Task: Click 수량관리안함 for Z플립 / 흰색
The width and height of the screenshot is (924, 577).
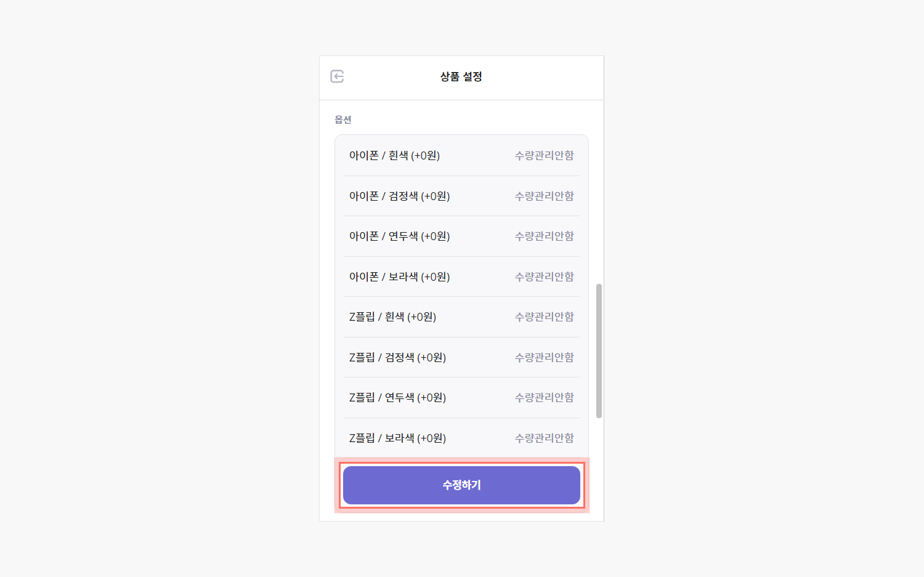Action: (x=545, y=317)
